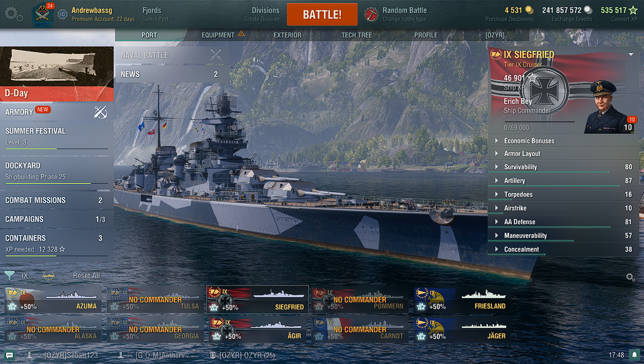Click the account level 10 badge
The image size is (644, 364).
[62, 14]
